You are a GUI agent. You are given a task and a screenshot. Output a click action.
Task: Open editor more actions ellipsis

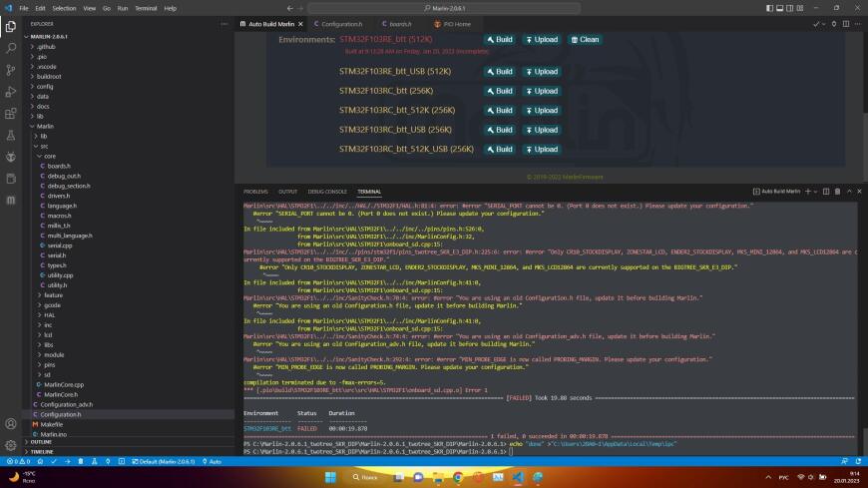click(857, 24)
